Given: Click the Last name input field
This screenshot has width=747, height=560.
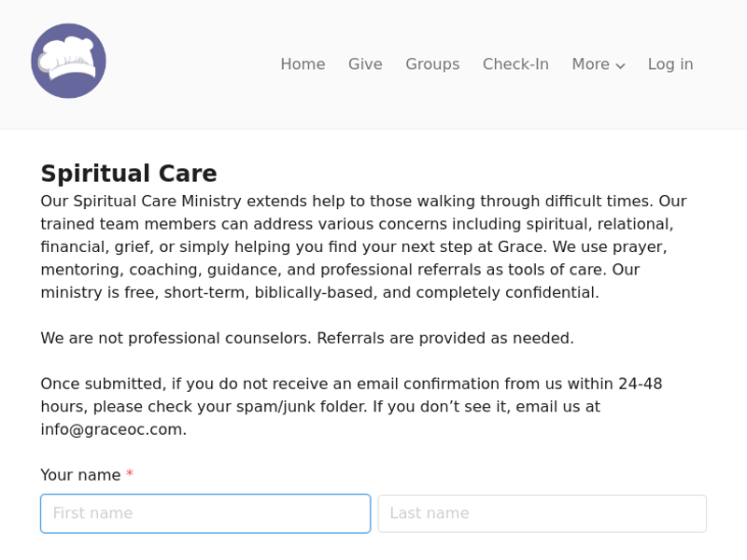Looking at the screenshot, I should 543,513.
